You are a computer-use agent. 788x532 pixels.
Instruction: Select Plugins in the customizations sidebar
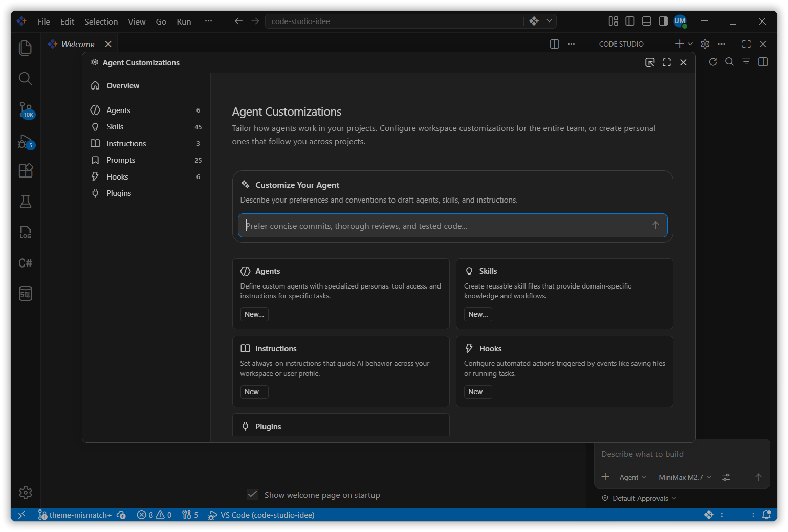[x=146, y=193]
